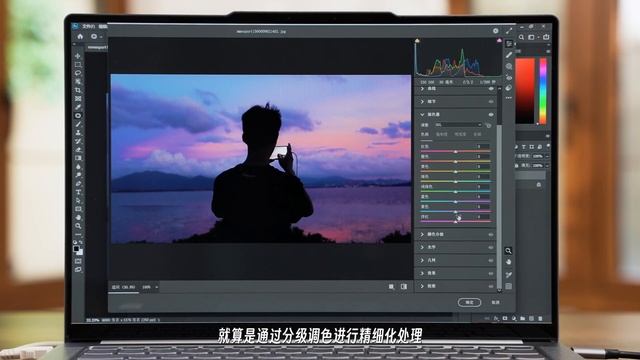Select the Lasso tool
The height and width of the screenshot is (360, 640).
(78, 73)
